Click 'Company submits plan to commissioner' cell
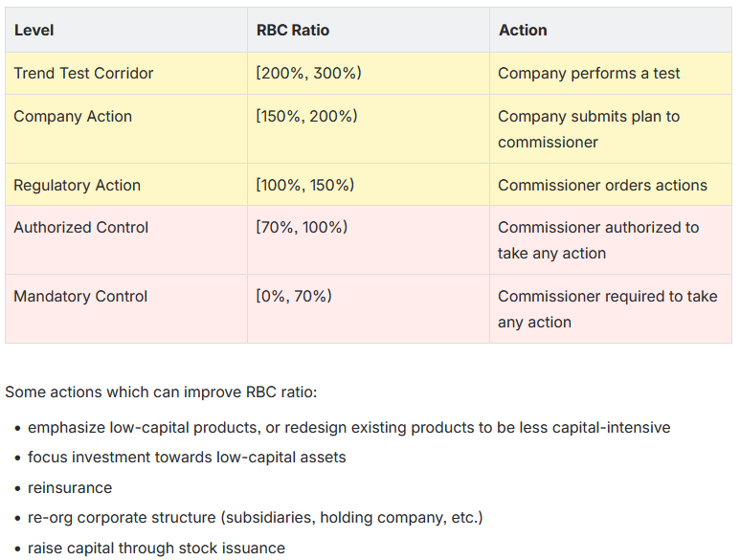Image resolution: width=740 pixels, height=560 pixels. pyautogui.click(x=589, y=128)
